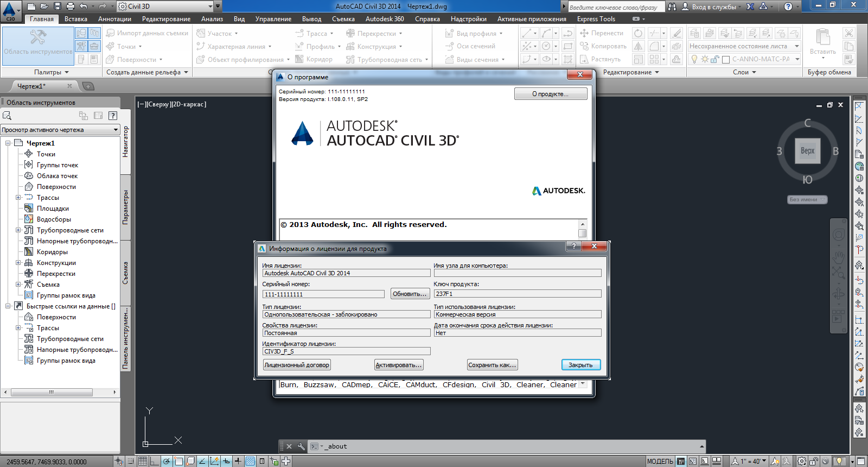
Task: Switch to the Анализ ribbon tab
Action: pos(212,19)
